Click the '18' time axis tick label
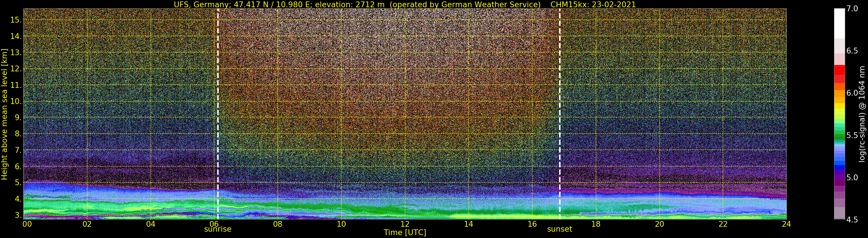Viewport: 868px width, 238px height. coord(596,224)
